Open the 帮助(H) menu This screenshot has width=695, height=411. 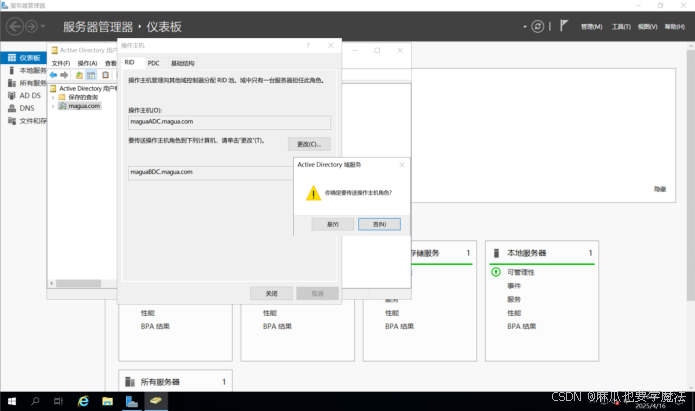pos(674,27)
